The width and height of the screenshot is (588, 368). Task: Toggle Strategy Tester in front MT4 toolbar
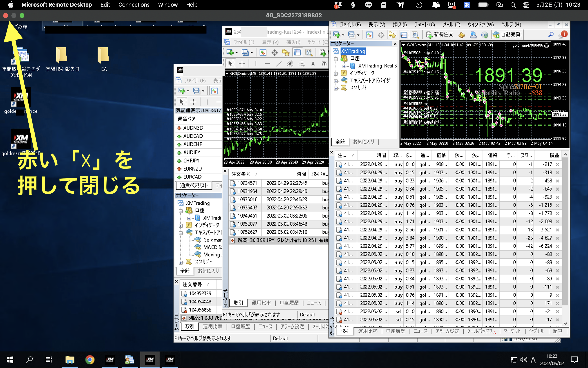tap(415, 35)
